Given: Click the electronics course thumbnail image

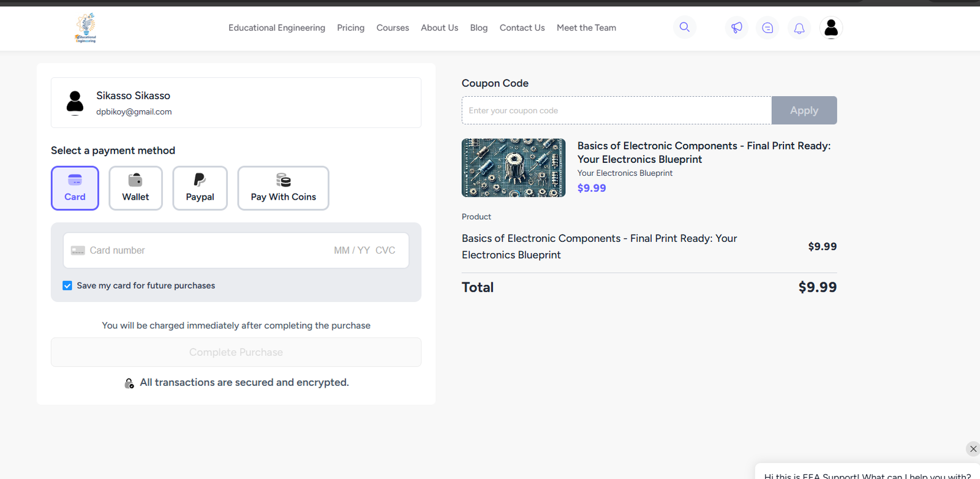Looking at the screenshot, I should click(x=513, y=168).
